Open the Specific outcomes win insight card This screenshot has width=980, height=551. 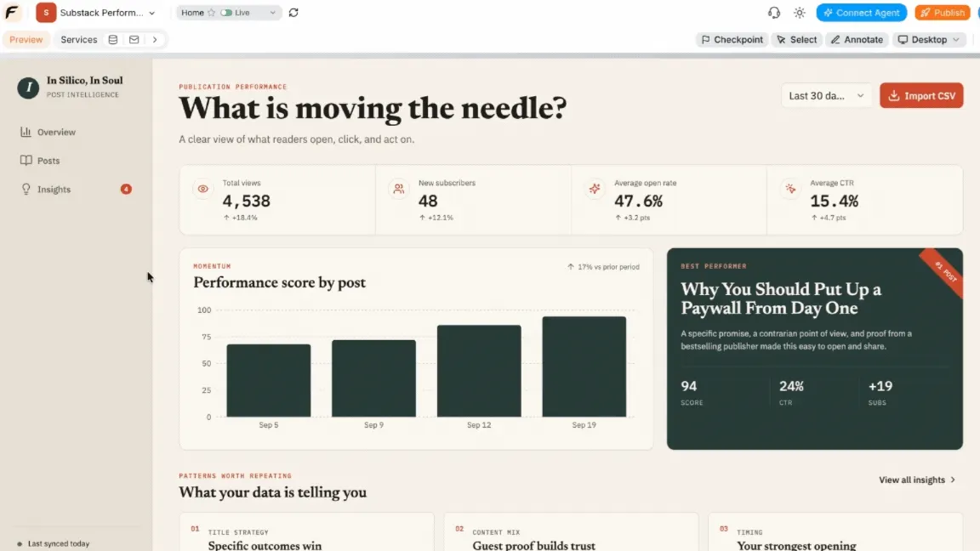307,532
